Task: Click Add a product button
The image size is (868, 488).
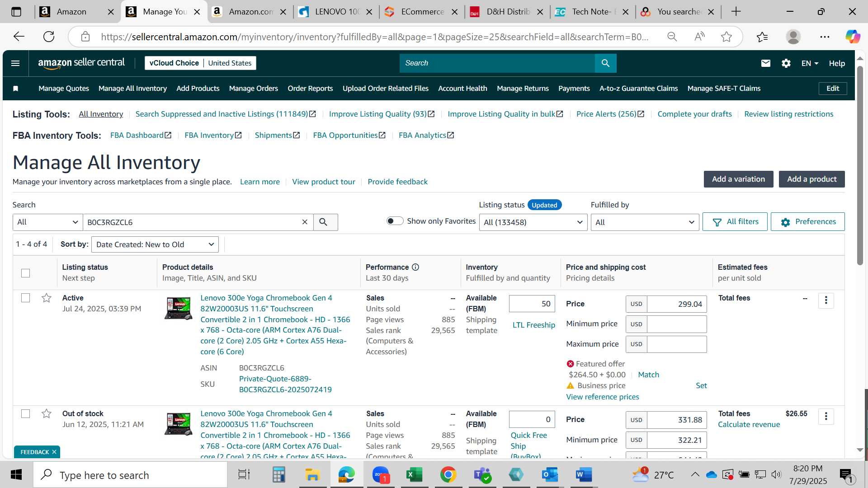Action: [x=811, y=179]
